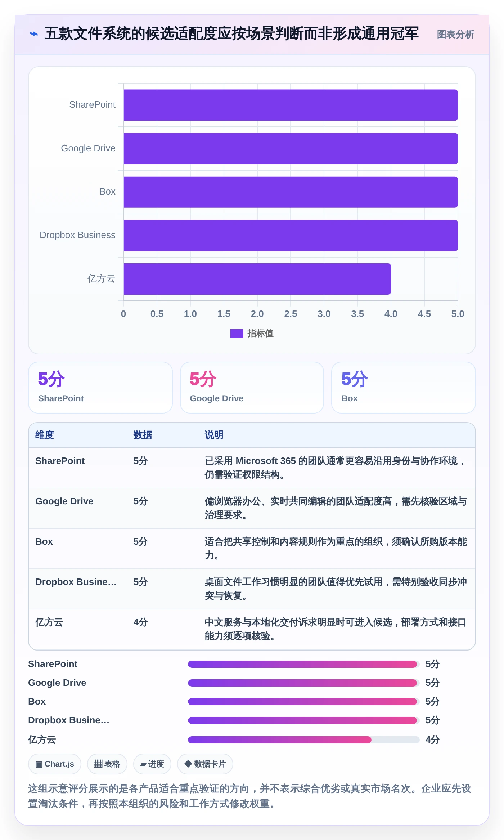
Task: Click the 指标值 legend label
Action: pos(260,334)
